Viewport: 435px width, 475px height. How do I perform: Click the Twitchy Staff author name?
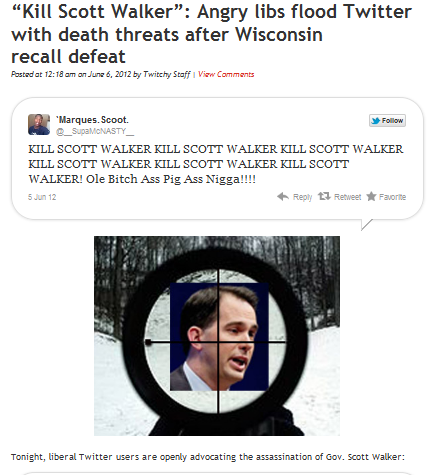[167, 74]
